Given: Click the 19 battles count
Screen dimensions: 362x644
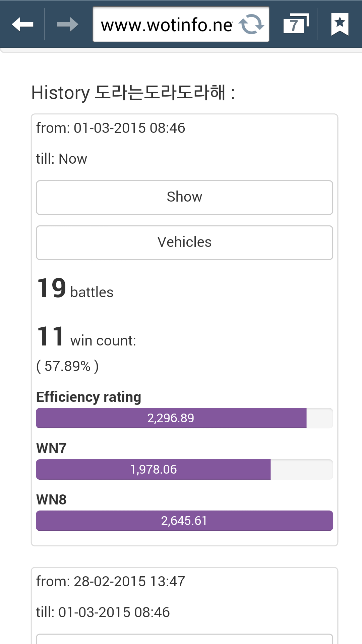Looking at the screenshot, I should [75, 288].
